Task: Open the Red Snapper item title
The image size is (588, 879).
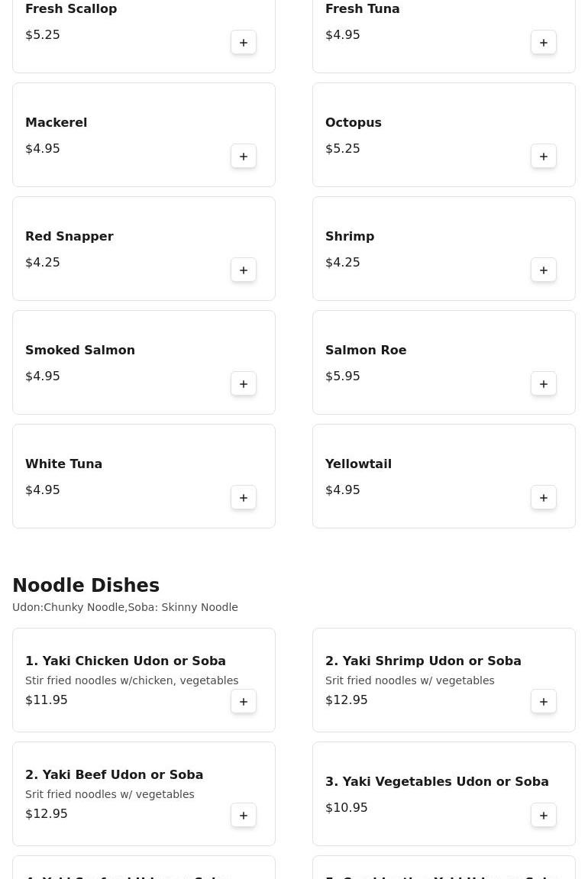Action: [x=69, y=237]
